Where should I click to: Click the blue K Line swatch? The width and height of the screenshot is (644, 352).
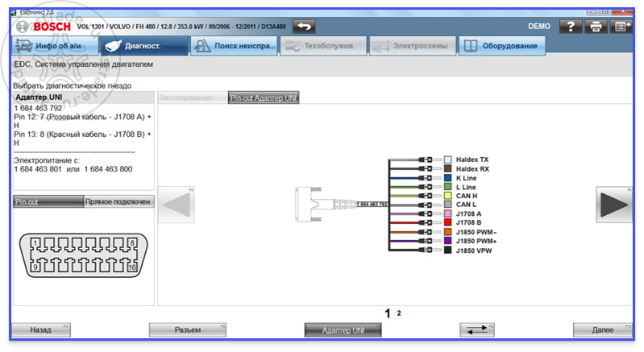pos(447,178)
